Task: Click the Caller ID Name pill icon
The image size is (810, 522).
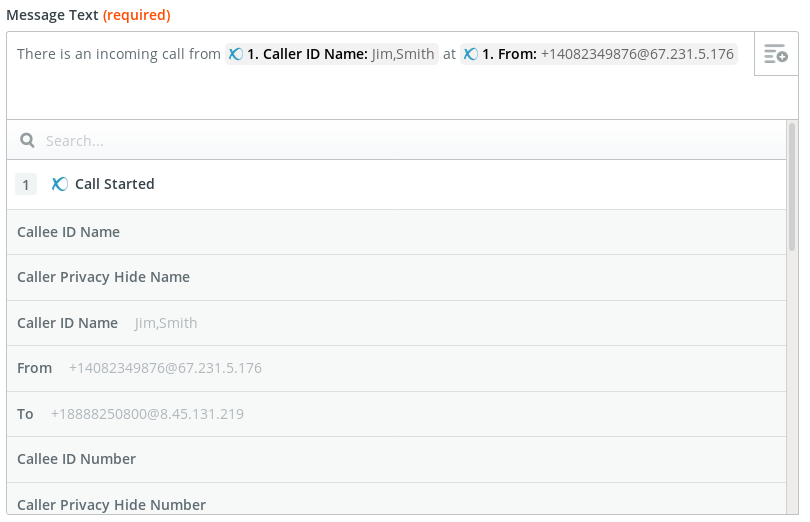Action: pos(236,54)
